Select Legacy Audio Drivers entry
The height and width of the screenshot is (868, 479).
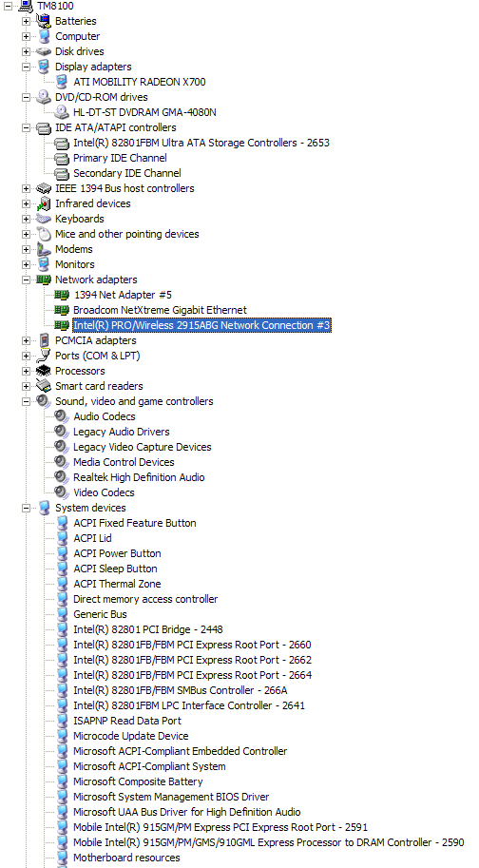121,432
